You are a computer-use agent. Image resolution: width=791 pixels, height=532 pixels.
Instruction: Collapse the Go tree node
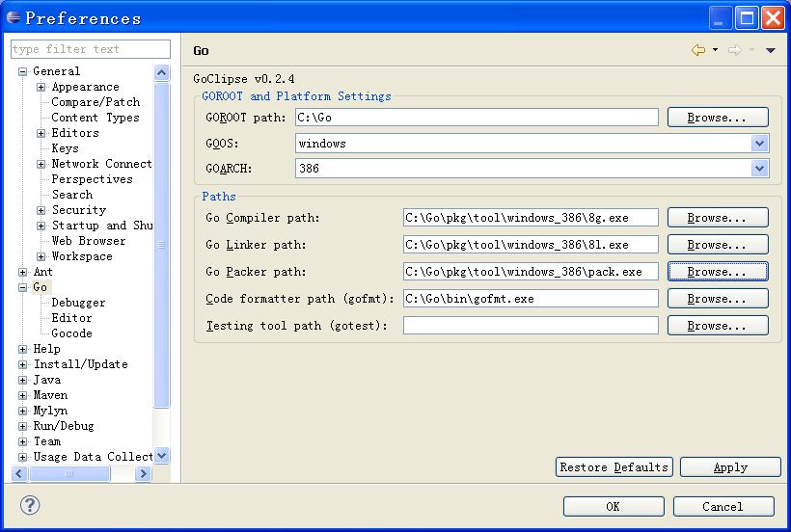(x=23, y=287)
